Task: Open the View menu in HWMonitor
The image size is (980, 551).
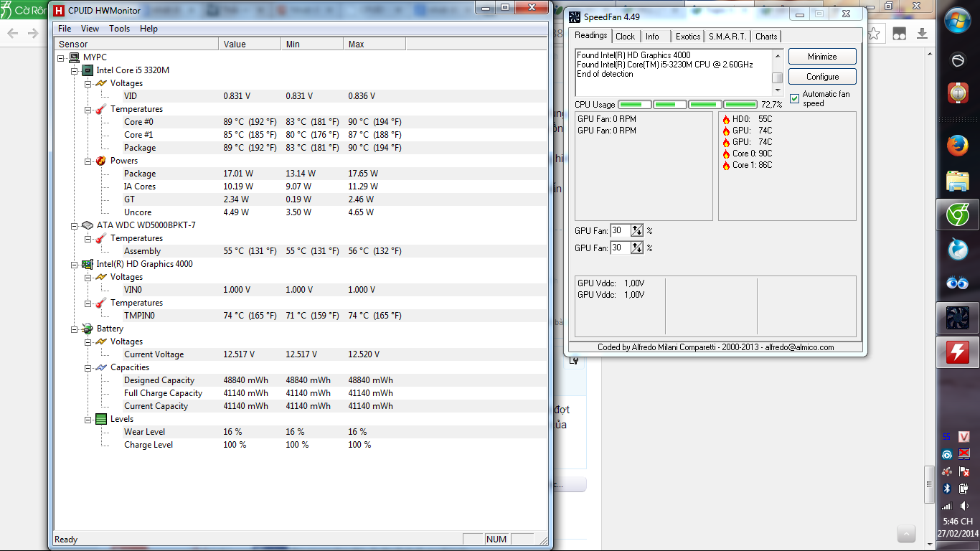Action: (90, 29)
